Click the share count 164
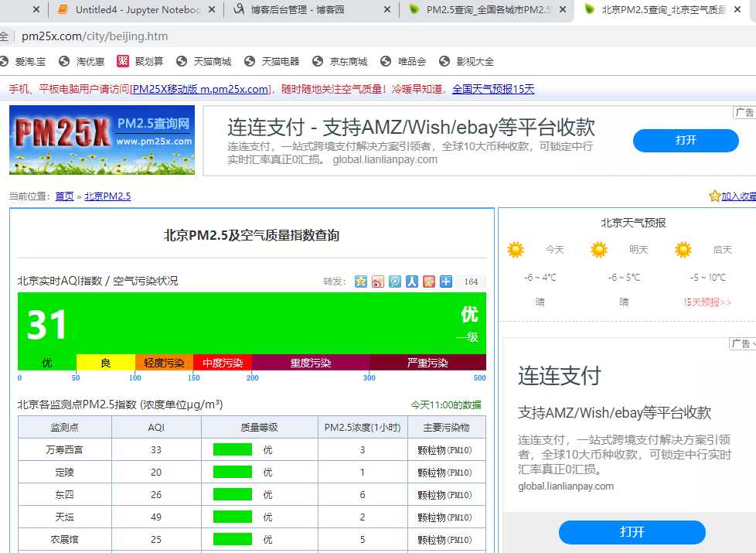Viewport: 756px width, 553px height. tap(471, 282)
